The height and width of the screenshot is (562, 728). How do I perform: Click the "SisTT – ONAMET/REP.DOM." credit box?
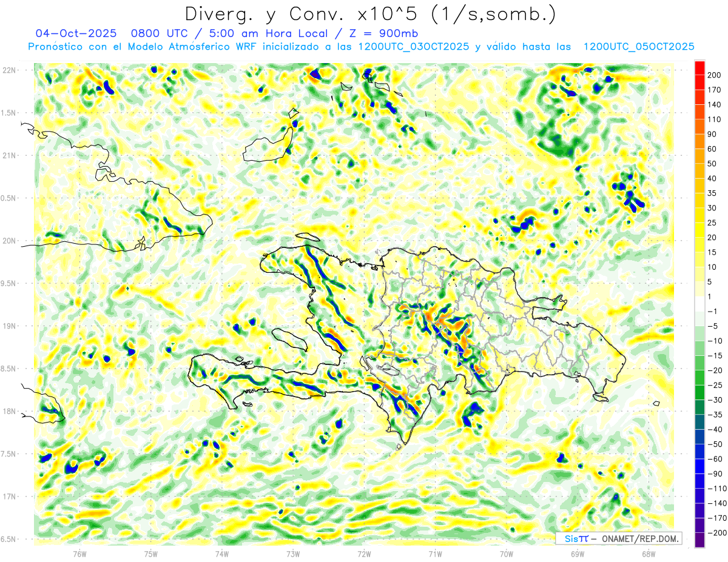coord(618,538)
